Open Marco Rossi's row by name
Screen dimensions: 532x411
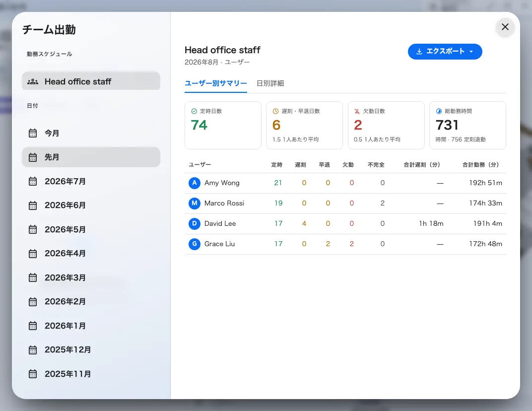coord(224,204)
